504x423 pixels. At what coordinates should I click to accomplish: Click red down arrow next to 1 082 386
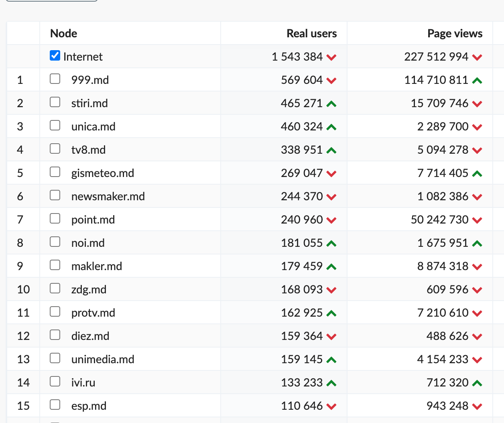pyautogui.click(x=477, y=197)
